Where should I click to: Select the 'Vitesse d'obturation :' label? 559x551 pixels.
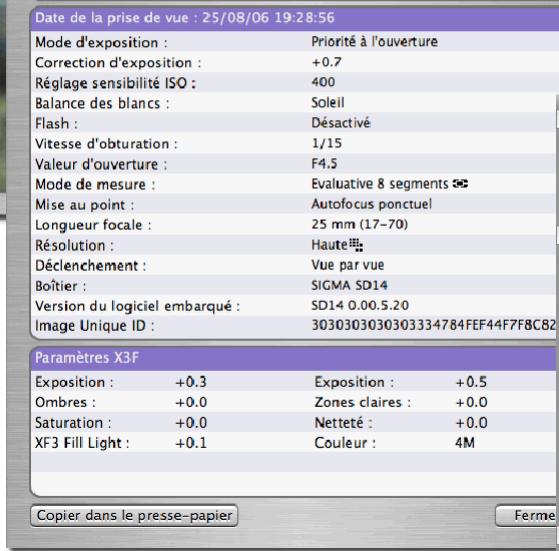point(106,144)
